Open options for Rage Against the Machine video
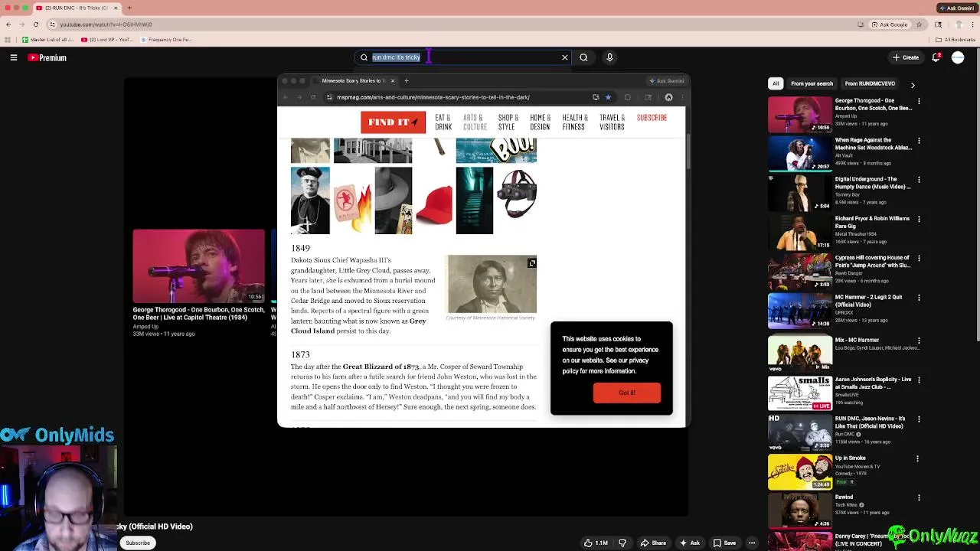The image size is (980, 551). pyautogui.click(x=919, y=141)
